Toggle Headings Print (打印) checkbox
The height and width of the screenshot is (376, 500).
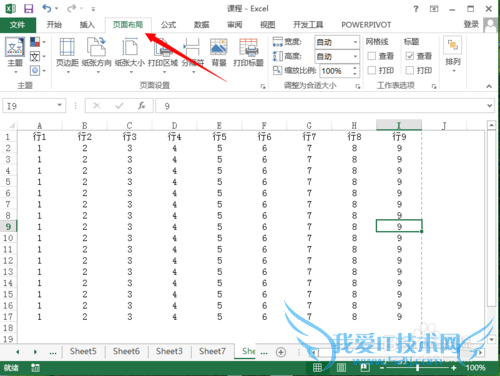pyautogui.click(x=410, y=70)
